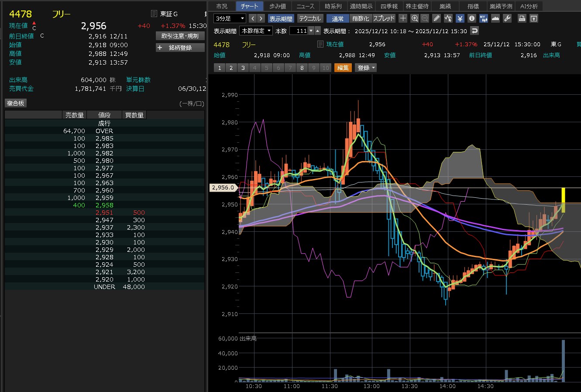Click the yen symbol icon

tap(460, 18)
